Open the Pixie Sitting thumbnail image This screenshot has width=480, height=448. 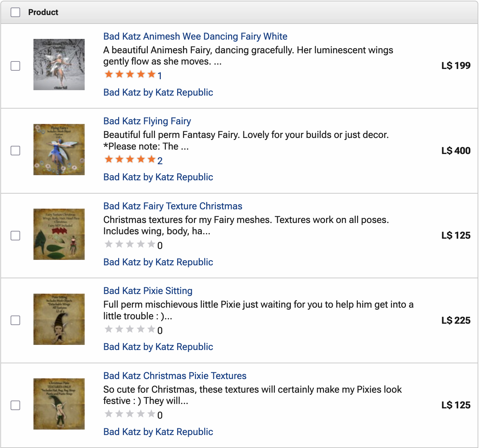click(59, 319)
